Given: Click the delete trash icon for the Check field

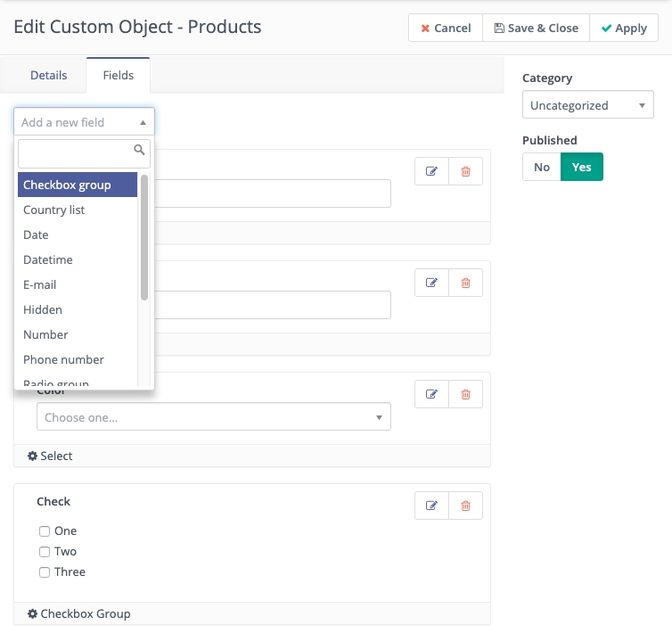Looking at the screenshot, I should tap(465, 506).
